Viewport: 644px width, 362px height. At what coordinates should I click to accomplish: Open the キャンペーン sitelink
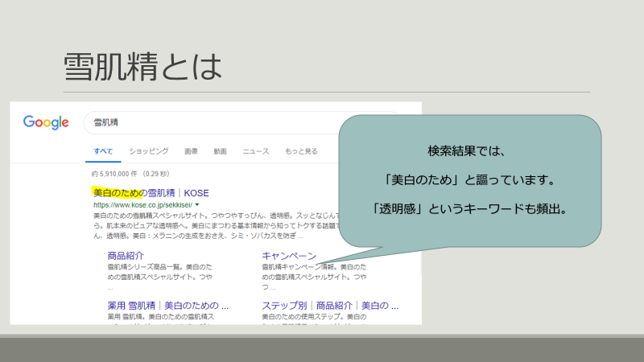pos(289,256)
